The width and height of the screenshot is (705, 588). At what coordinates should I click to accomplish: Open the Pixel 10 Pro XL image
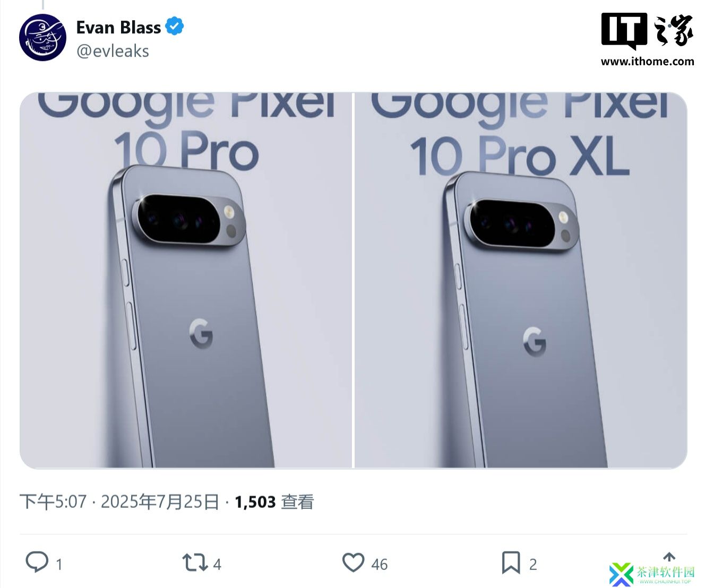pyautogui.click(x=521, y=280)
